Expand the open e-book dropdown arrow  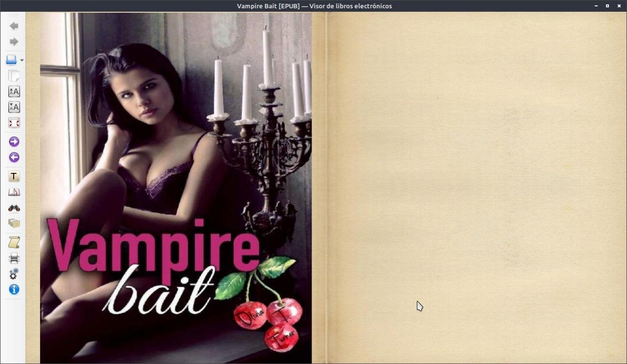tap(22, 60)
